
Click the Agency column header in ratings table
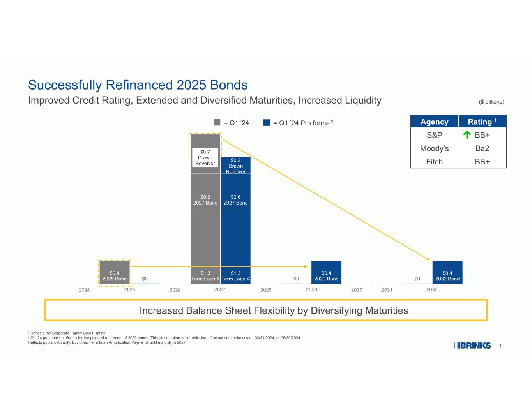435,122
